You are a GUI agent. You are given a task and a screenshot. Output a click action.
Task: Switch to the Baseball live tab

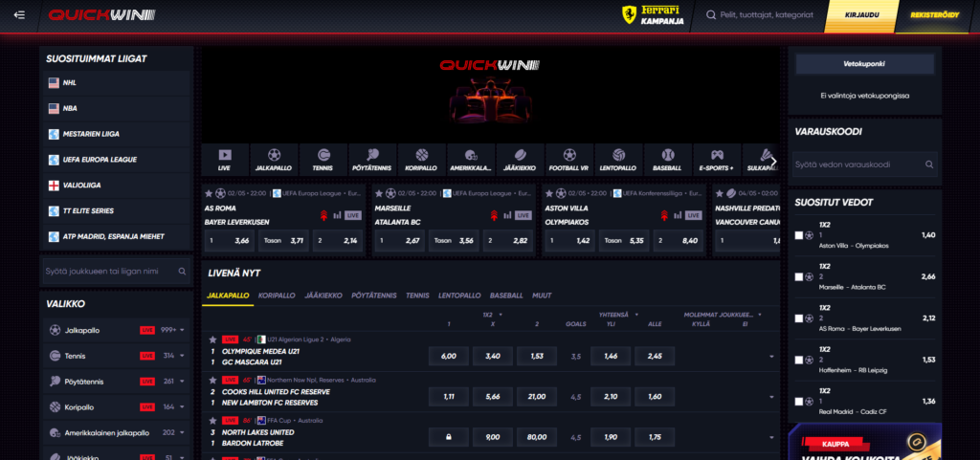click(506, 296)
